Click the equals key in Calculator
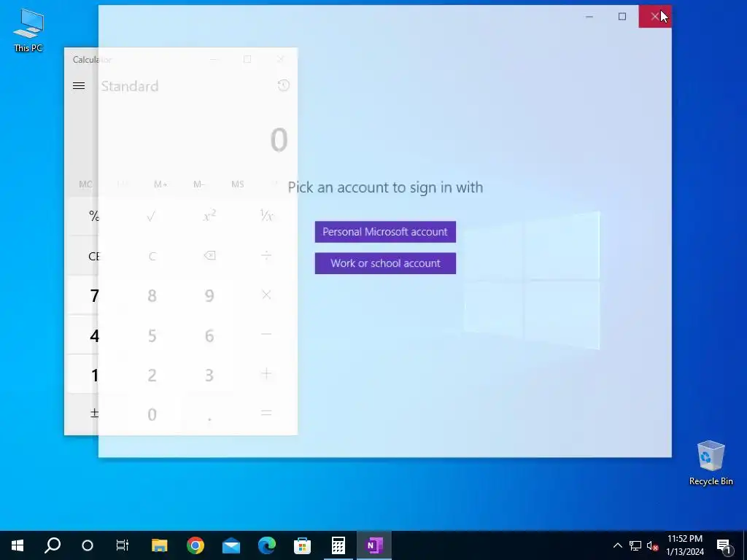The height and width of the screenshot is (560, 747). click(266, 414)
